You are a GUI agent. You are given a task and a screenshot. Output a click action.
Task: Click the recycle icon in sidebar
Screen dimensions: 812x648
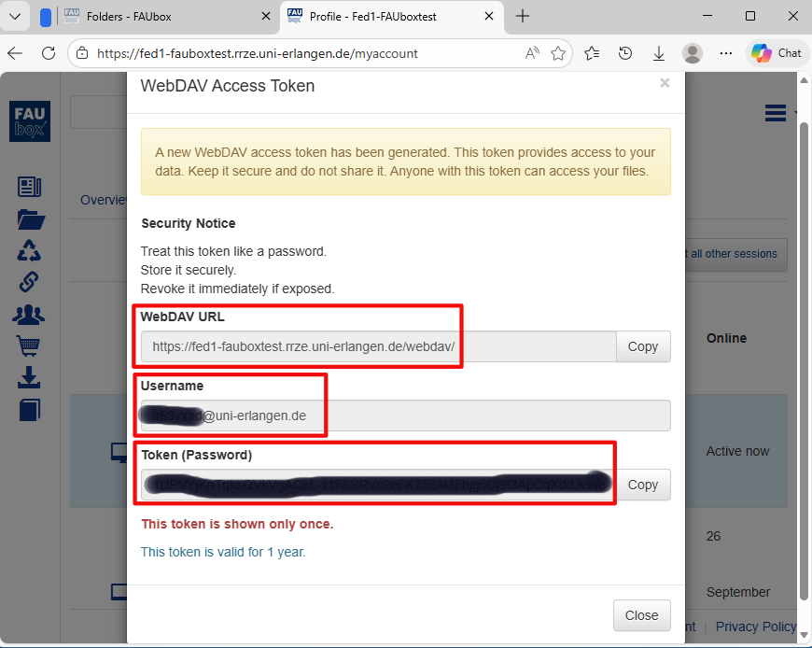(x=30, y=250)
